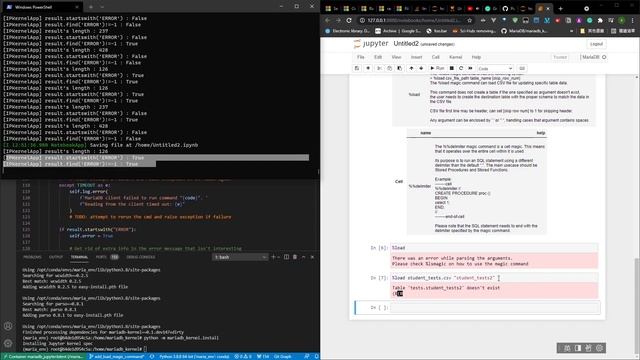The width and height of the screenshot is (640, 360).
Task: Open the Jupyter View menu
Action: coord(396,57)
